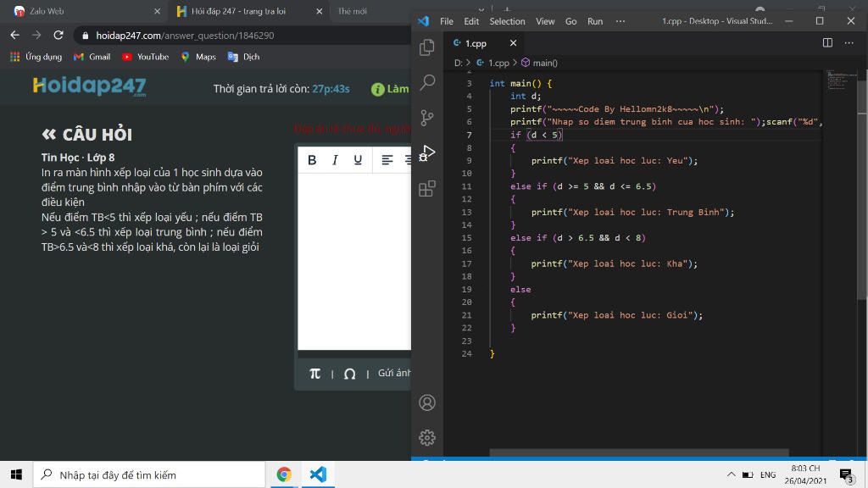
Task: Open the File menu in VS Code
Action: click(x=446, y=21)
